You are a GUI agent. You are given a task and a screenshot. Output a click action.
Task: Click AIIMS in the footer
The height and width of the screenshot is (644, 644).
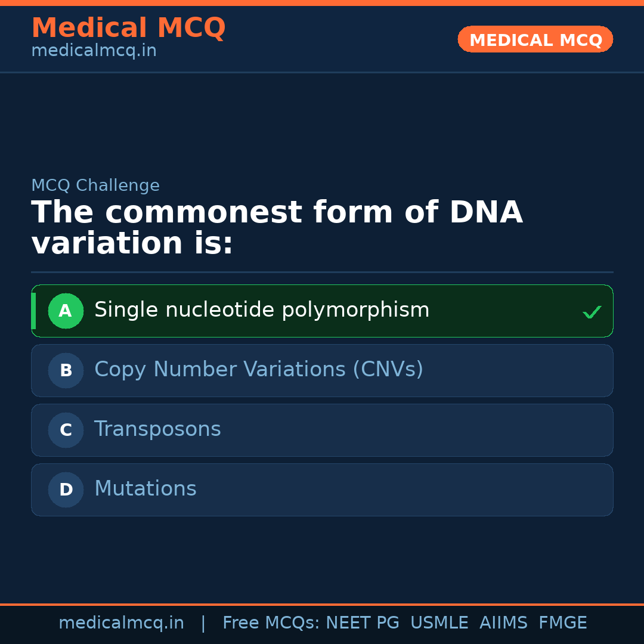(x=503, y=623)
